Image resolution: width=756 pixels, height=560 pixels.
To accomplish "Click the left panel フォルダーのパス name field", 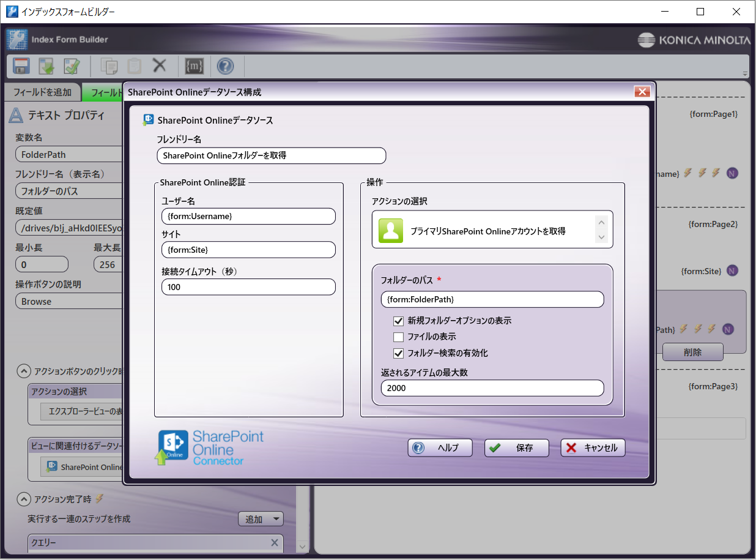I will pos(69,191).
